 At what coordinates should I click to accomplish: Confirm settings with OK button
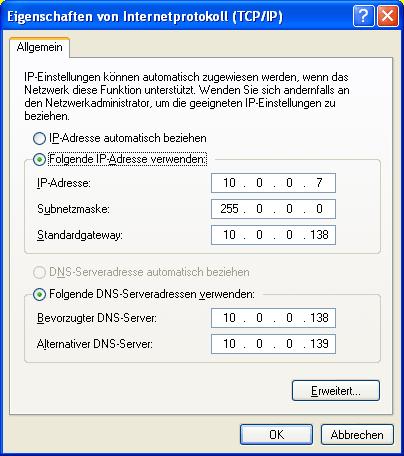tap(276, 435)
